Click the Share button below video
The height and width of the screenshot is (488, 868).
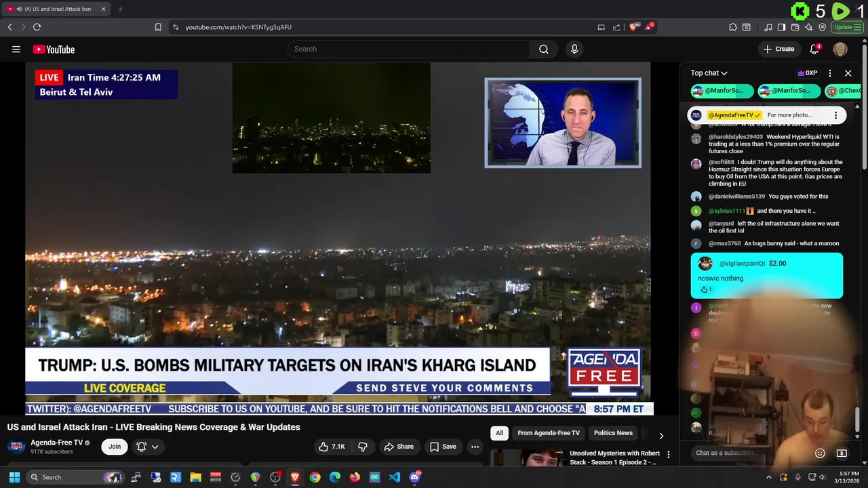coord(398,447)
